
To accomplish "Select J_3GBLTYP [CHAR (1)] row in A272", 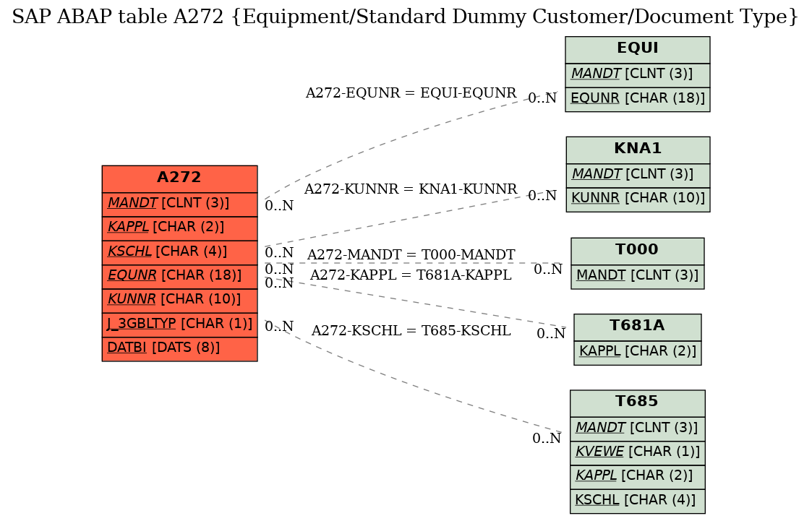I will 180,325.
